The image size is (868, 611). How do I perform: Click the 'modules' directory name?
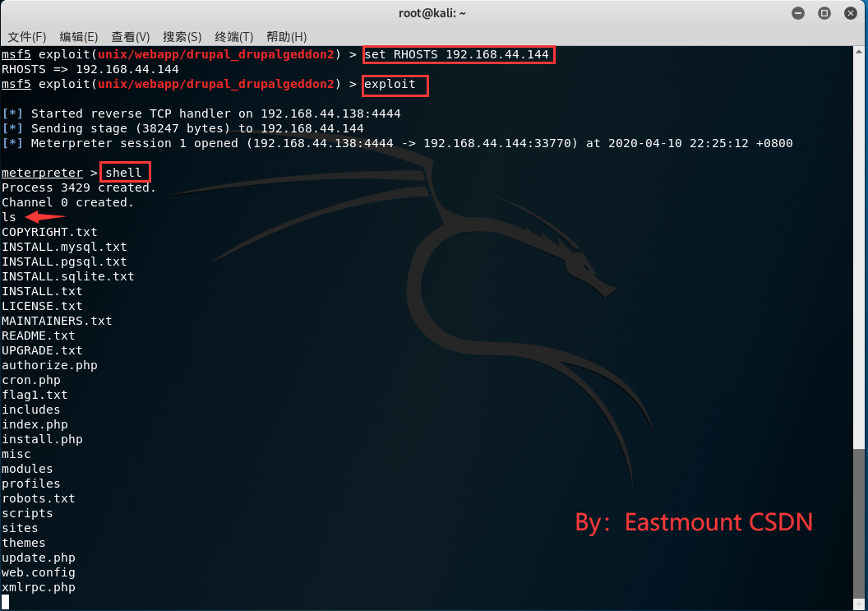pos(27,470)
